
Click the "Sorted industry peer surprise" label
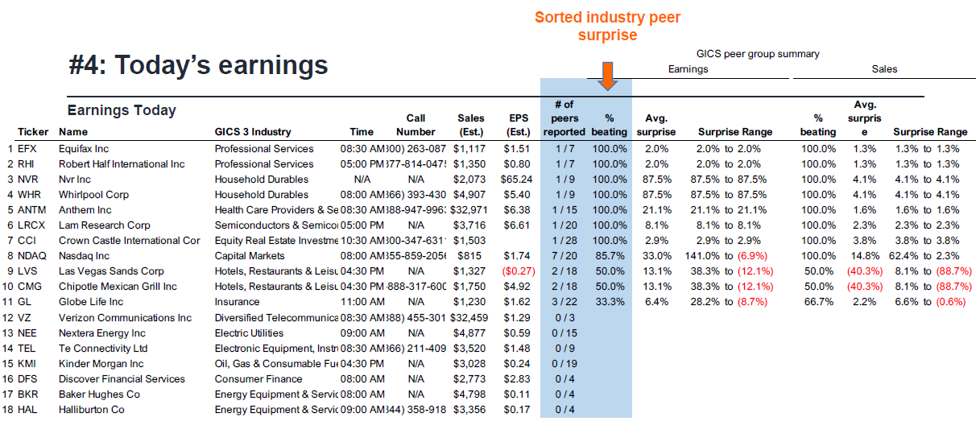[607, 27]
